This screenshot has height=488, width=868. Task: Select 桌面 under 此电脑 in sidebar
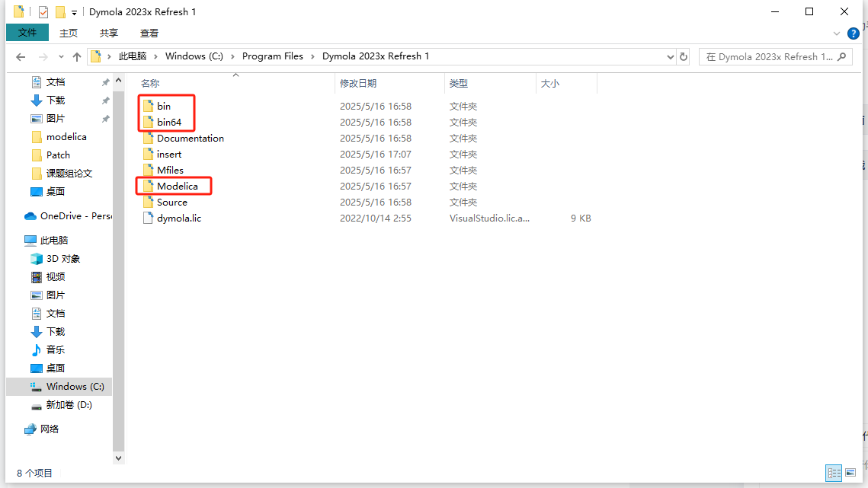click(48, 368)
